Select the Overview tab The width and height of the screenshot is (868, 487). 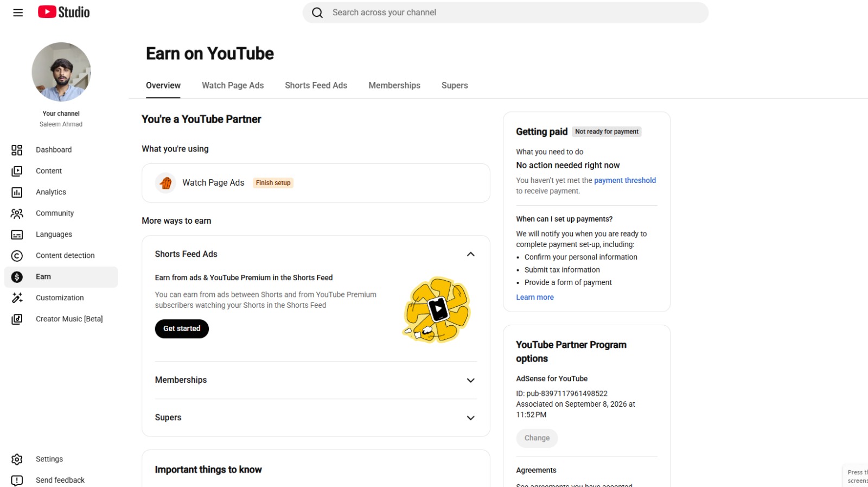163,85
